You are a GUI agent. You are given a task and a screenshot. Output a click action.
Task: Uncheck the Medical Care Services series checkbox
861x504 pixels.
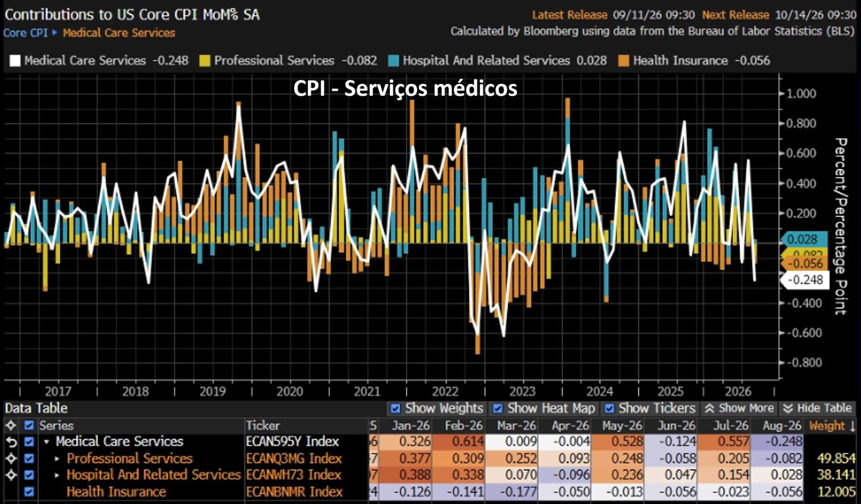point(29,442)
